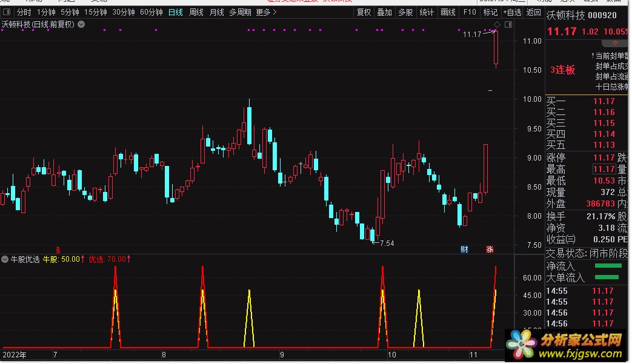Click the 换手 value 21.17%
This screenshot has height=364, width=632.
600,216
